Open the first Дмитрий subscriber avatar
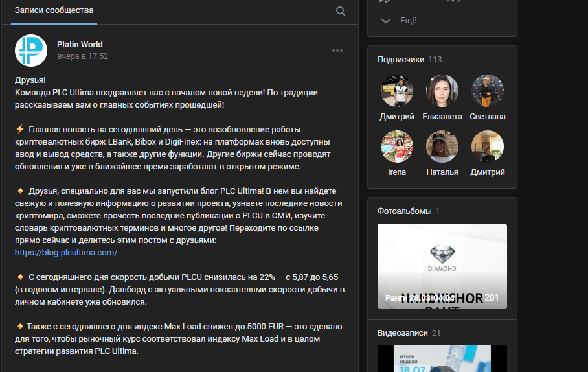 397,91
